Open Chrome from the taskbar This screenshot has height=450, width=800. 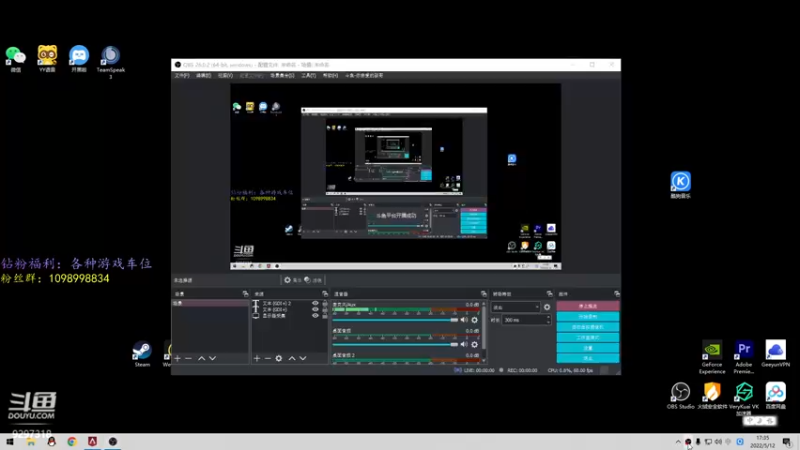(72, 442)
